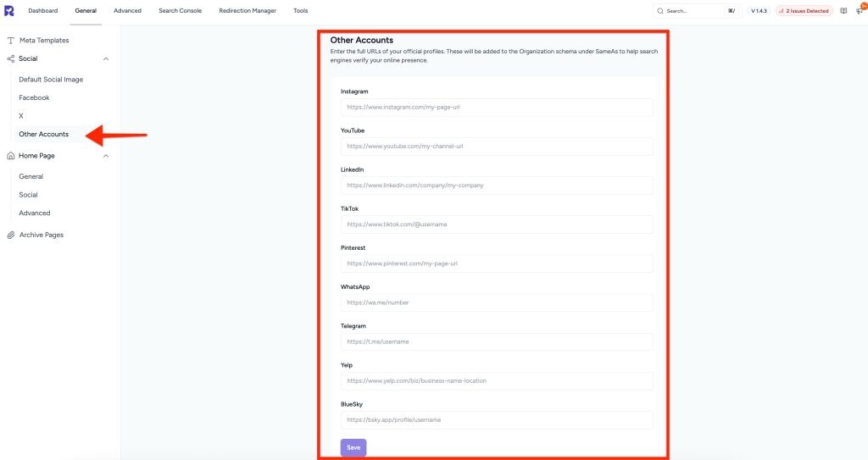
Task: View the 2 Issues Detected badge
Action: (804, 11)
